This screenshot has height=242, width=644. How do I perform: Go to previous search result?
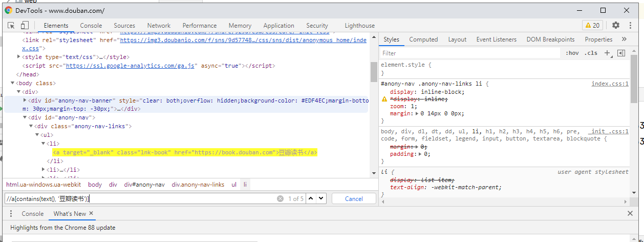point(311,198)
